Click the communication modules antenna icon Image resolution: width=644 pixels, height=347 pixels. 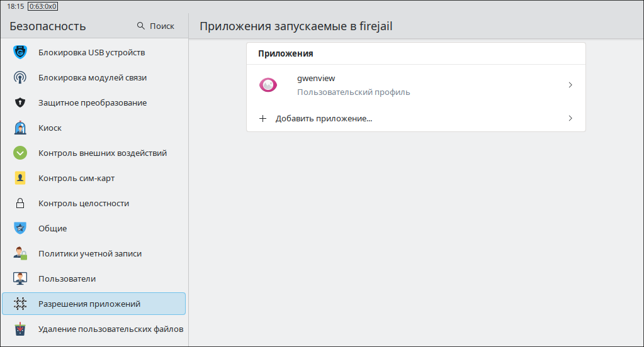tap(20, 77)
